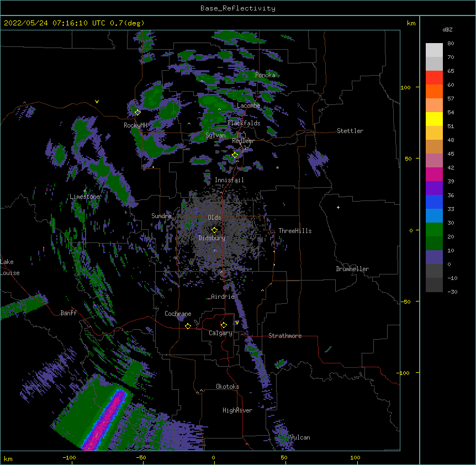Click the ThreeHills city label

pos(295,231)
